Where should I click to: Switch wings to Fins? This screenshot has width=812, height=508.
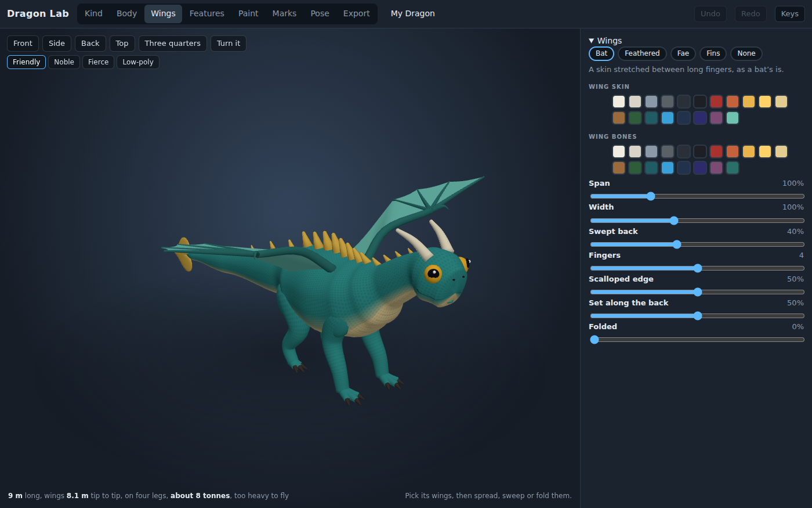click(713, 53)
